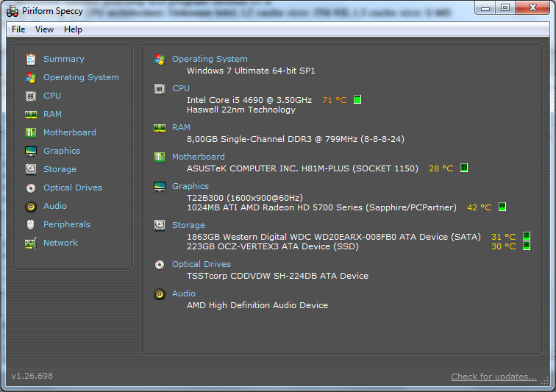Viewport: 556px width, 392px height.
Task: Click the Audio heading link in summary
Action: pos(184,294)
